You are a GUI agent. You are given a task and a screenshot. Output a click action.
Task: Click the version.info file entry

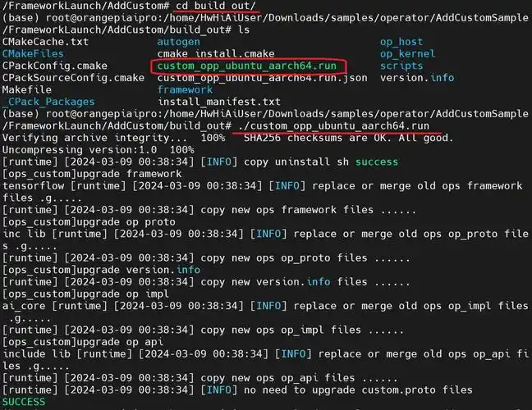pos(417,78)
